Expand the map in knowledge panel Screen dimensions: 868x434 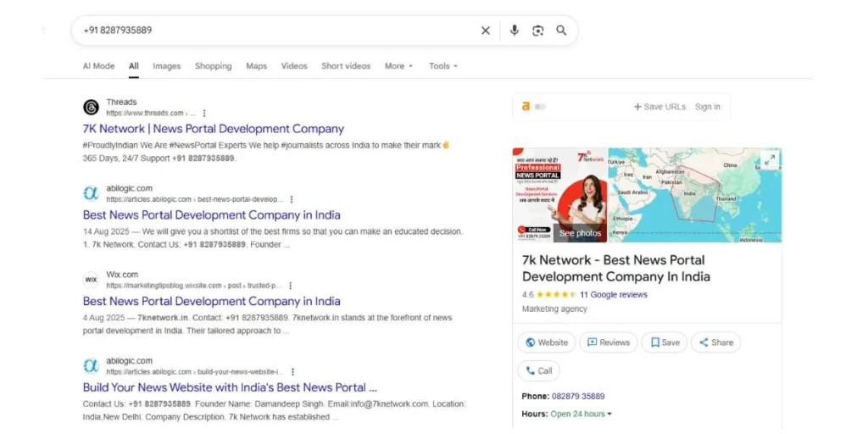pos(769,160)
